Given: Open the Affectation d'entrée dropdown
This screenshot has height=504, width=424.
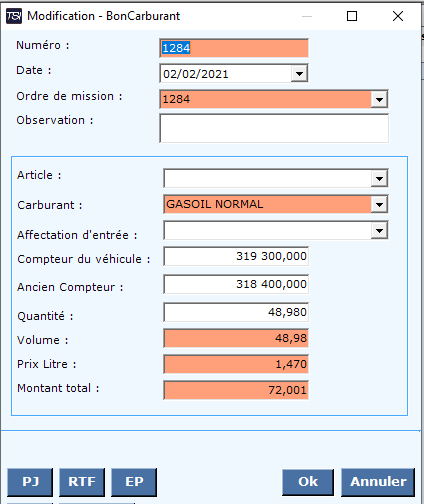Looking at the screenshot, I should pos(379,230).
